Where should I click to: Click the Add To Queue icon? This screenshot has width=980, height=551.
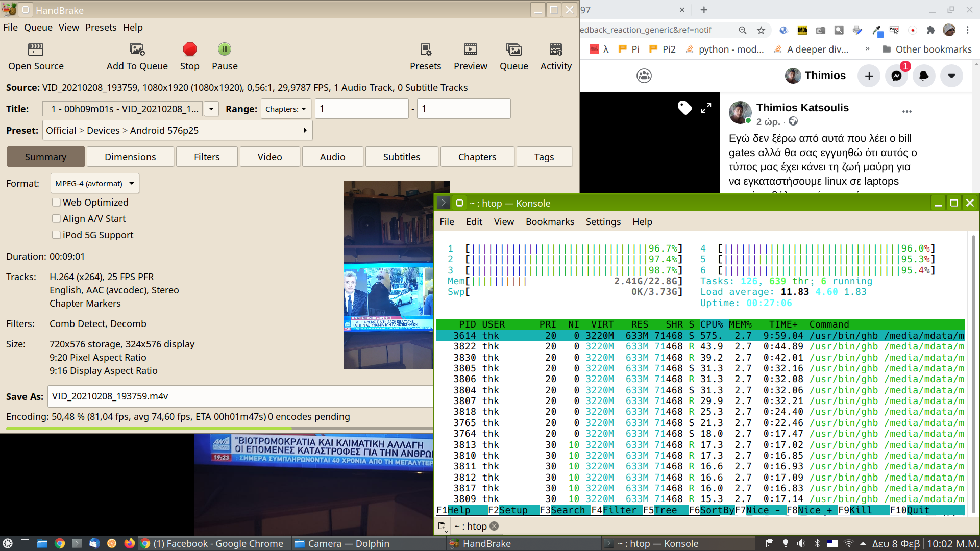coord(137,49)
